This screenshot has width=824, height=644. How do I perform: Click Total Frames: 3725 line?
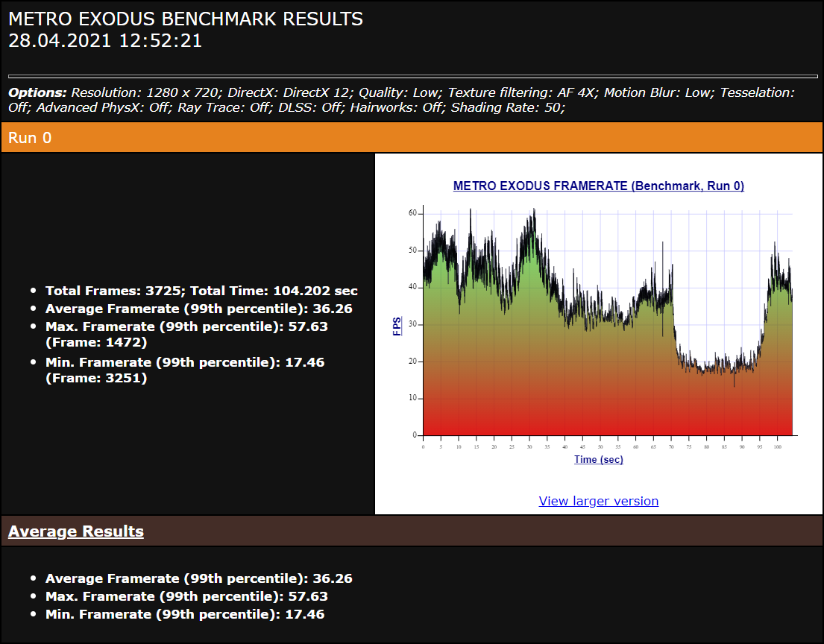coord(201,291)
